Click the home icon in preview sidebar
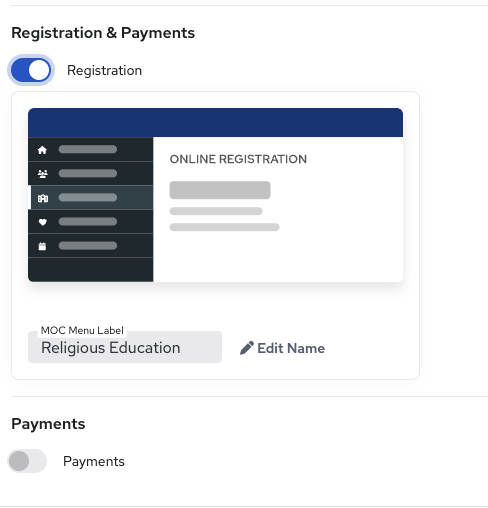488x508 pixels. (42, 150)
